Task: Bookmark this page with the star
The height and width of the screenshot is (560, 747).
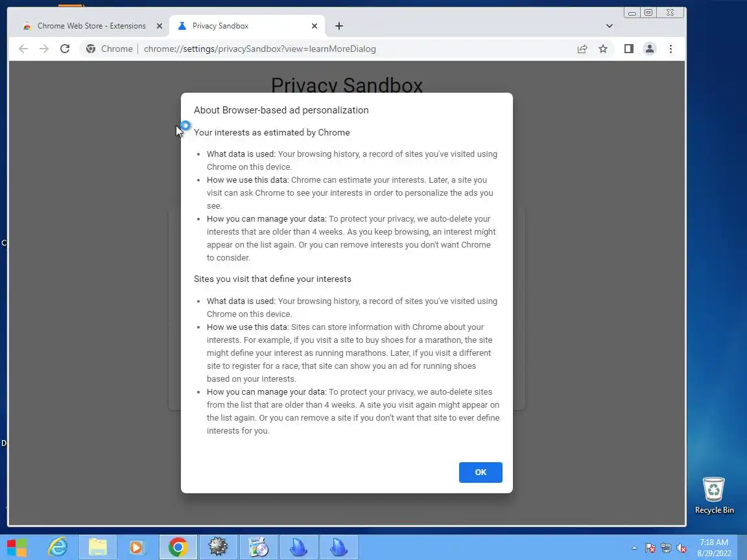Action: click(x=603, y=49)
